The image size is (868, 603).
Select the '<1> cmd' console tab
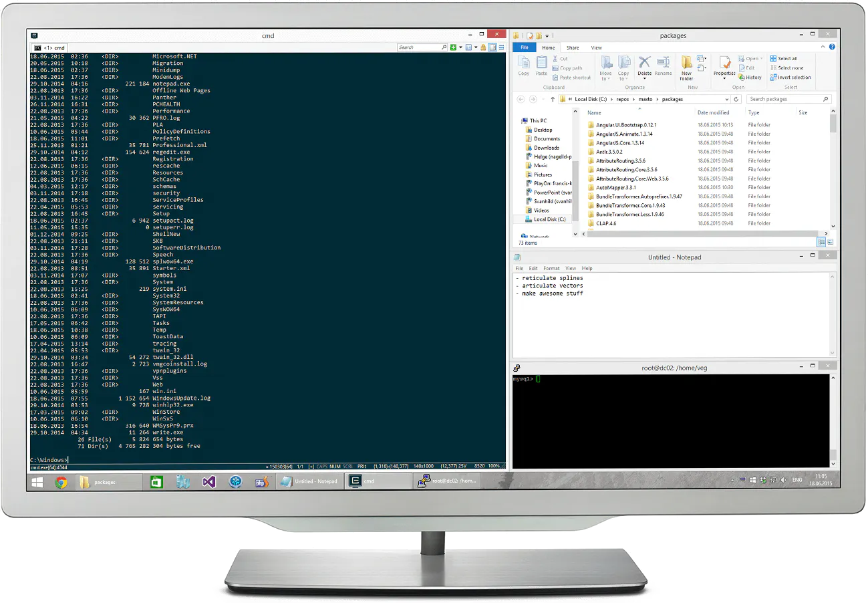pyautogui.click(x=50, y=47)
